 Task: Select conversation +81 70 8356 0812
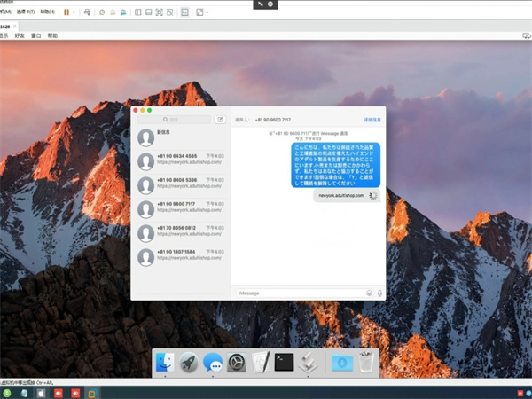click(180, 232)
